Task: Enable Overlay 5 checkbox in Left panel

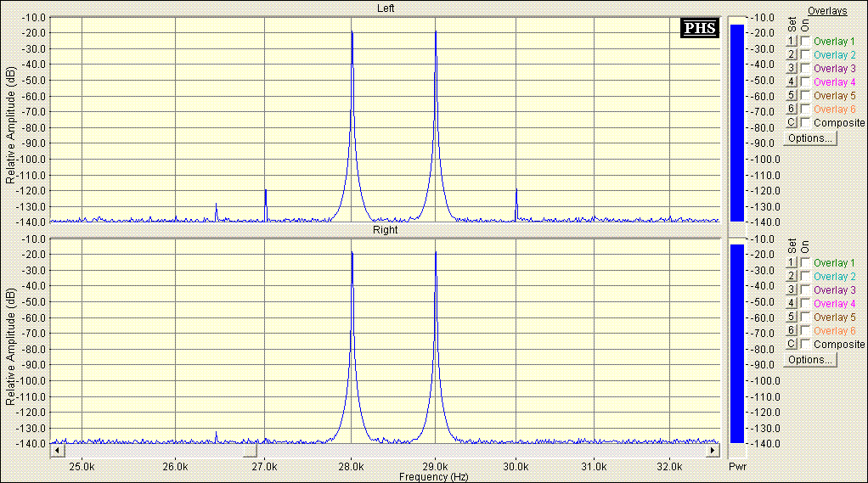Action: point(805,95)
